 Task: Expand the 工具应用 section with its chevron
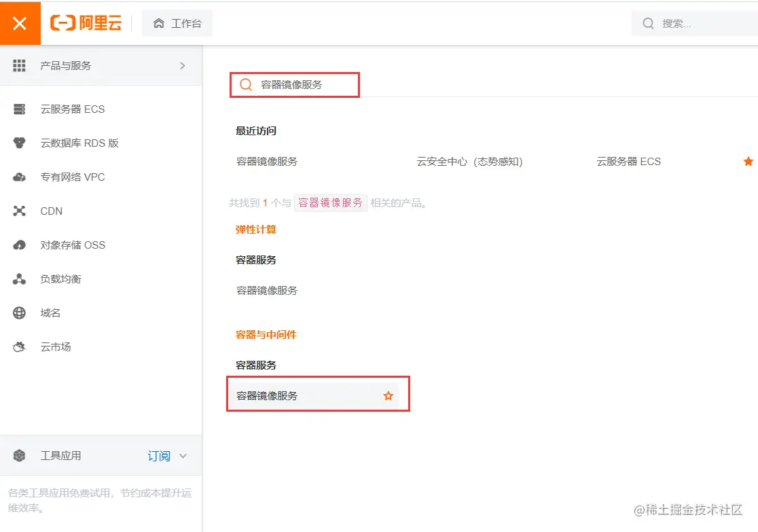(183, 456)
